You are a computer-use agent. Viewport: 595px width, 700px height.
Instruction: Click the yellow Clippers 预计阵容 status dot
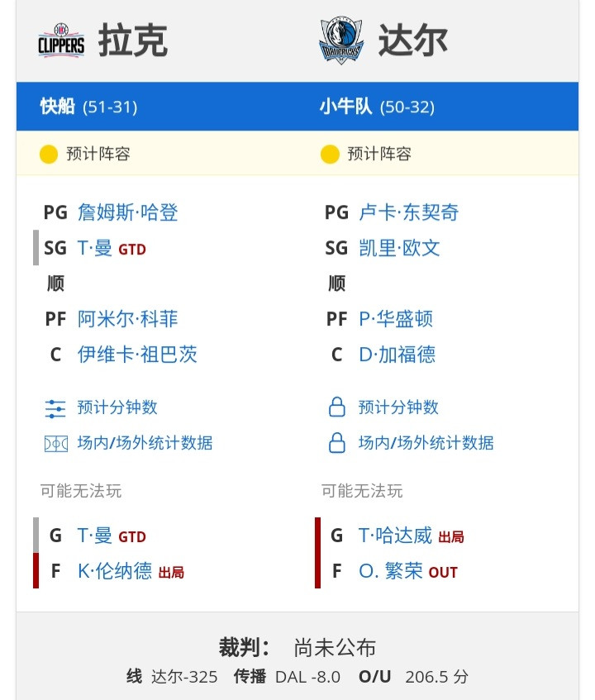(x=49, y=154)
